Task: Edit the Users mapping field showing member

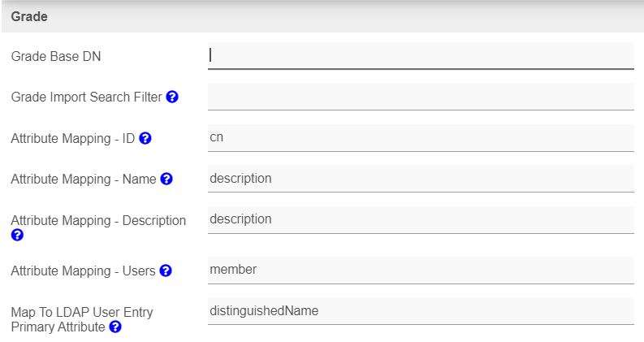Action: click(x=421, y=270)
